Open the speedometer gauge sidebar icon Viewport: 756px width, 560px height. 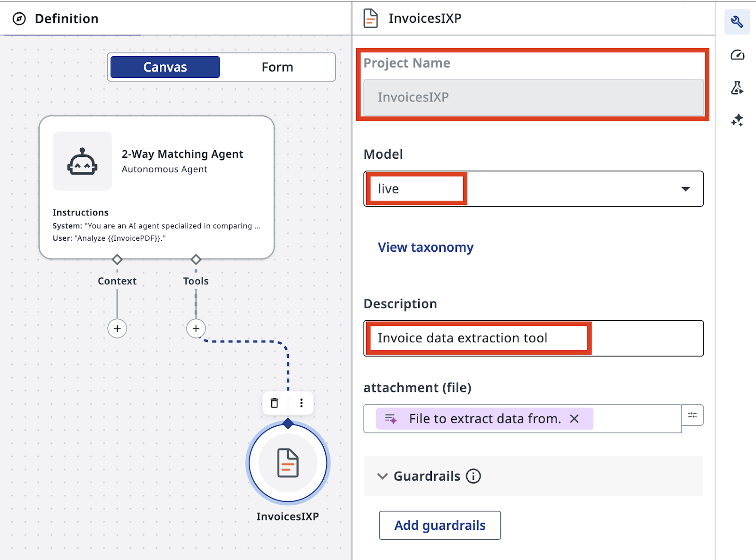click(x=737, y=55)
